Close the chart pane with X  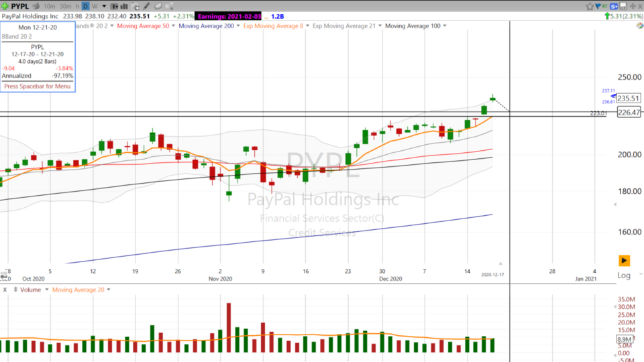[640, 6]
